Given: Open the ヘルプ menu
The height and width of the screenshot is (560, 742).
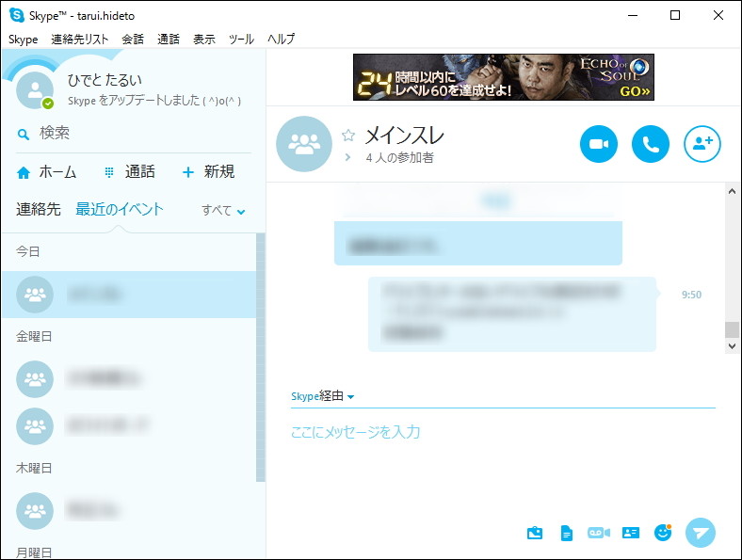Looking at the screenshot, I should coord(282,39).
